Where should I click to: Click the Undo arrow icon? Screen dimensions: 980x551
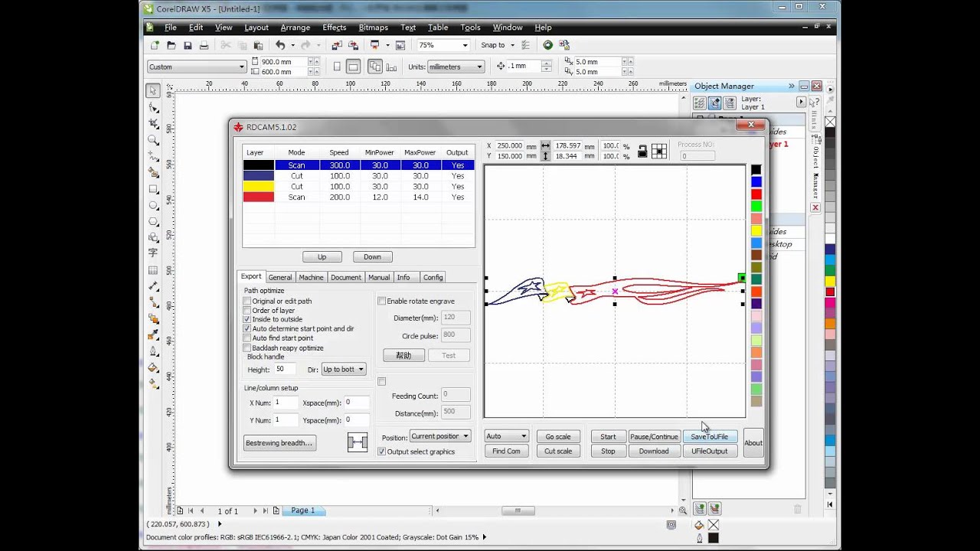click(280, 45)
